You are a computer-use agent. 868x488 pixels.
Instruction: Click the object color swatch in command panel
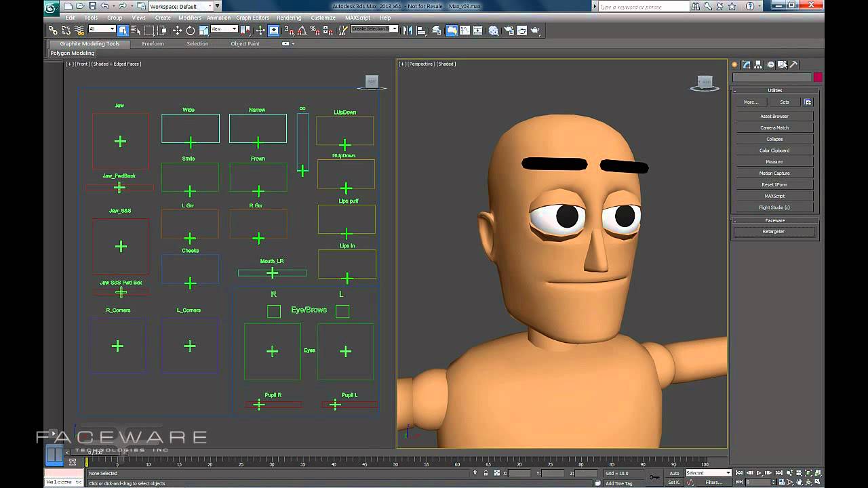pyautogui.click(x=818, y=78)
